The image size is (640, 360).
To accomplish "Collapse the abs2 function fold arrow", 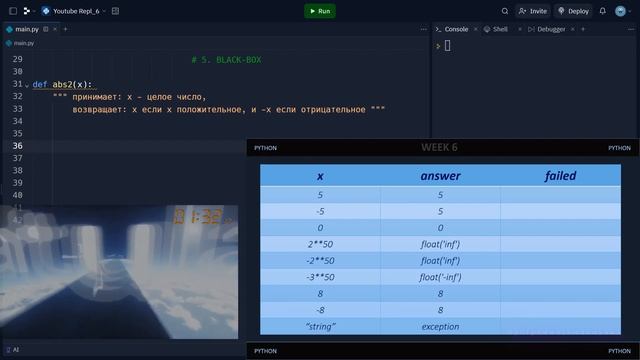I will point(27,85).
